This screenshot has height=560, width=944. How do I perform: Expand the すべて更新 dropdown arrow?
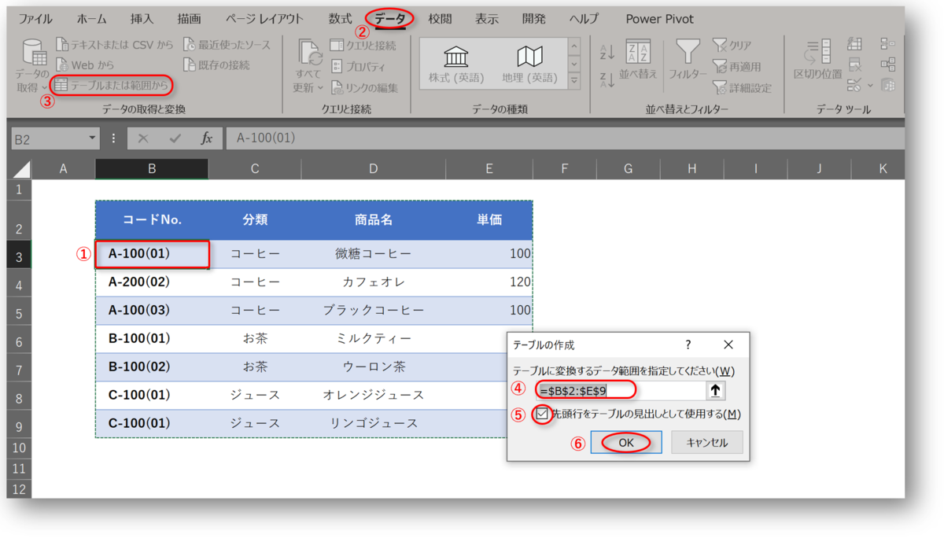click(321, 89)
